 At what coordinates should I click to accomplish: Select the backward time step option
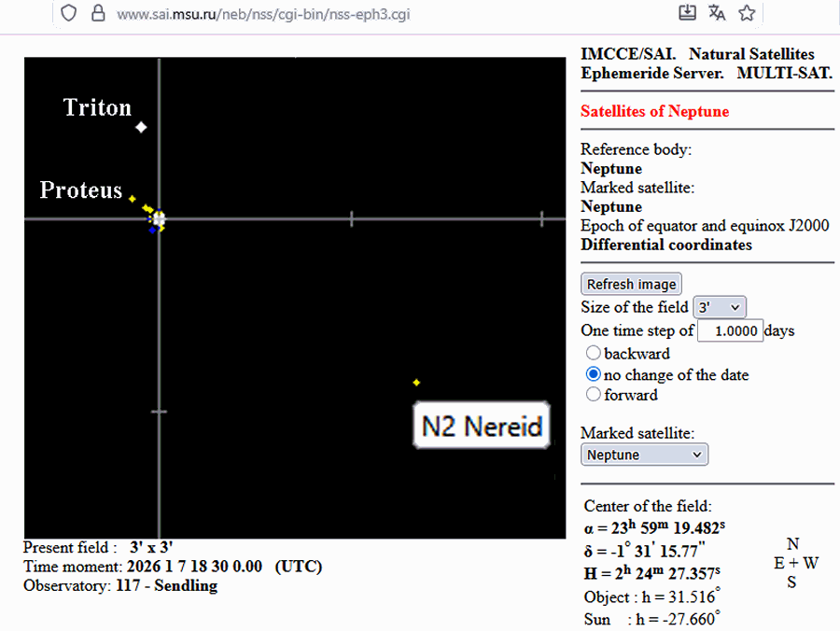[593, 354]
